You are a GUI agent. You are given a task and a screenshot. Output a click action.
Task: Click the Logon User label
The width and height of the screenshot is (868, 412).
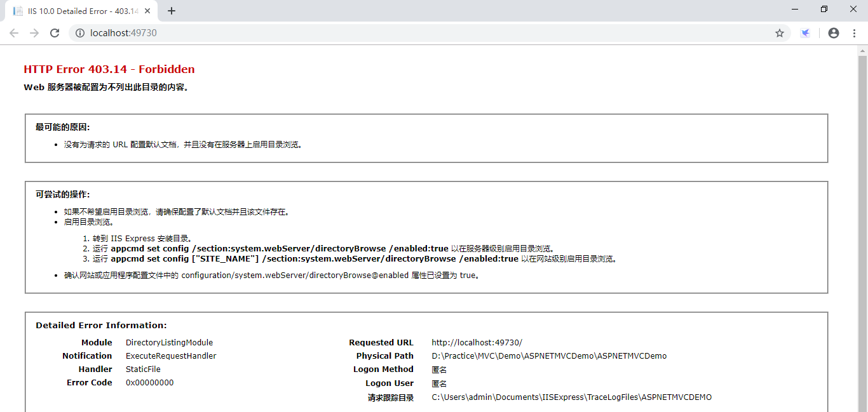pyautogui.click(x=390, y=383)
